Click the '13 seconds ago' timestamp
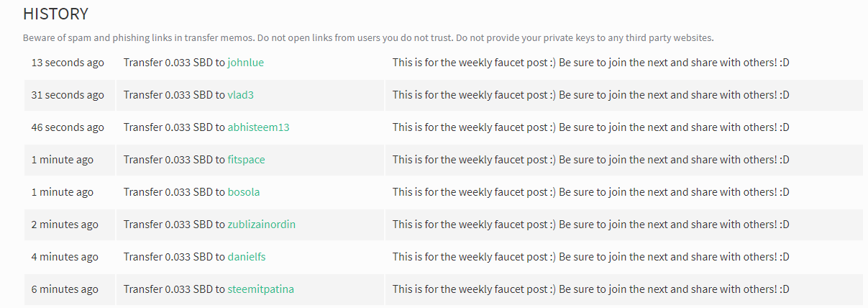The image size is (868, 308). [x=68, y=63]
